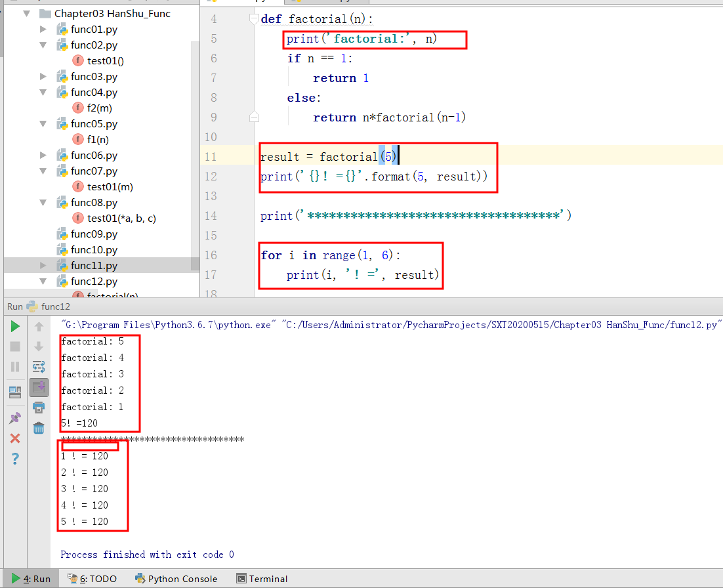Collapse the Chapter03 HanShu_Func folder arrow

coord(27,14)
